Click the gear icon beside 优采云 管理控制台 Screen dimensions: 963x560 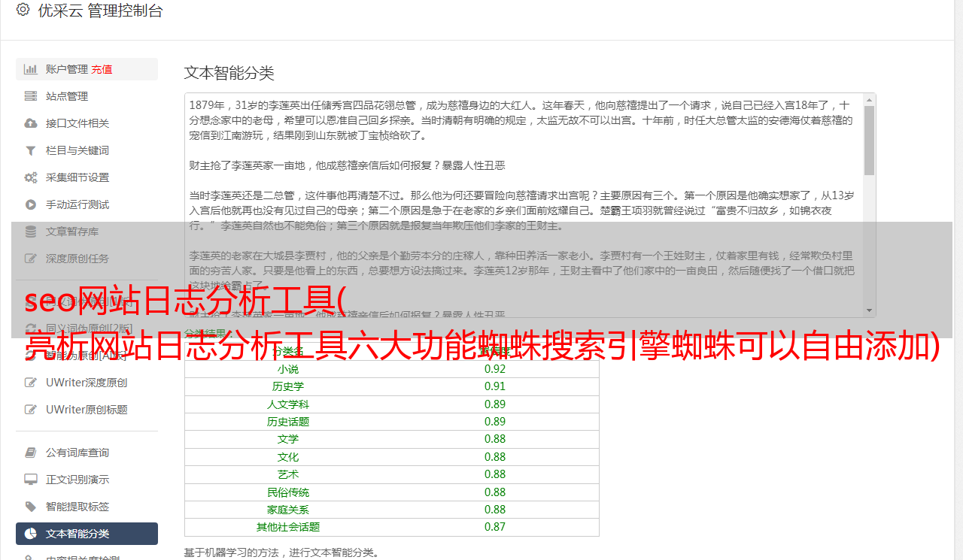coord(23,11)
